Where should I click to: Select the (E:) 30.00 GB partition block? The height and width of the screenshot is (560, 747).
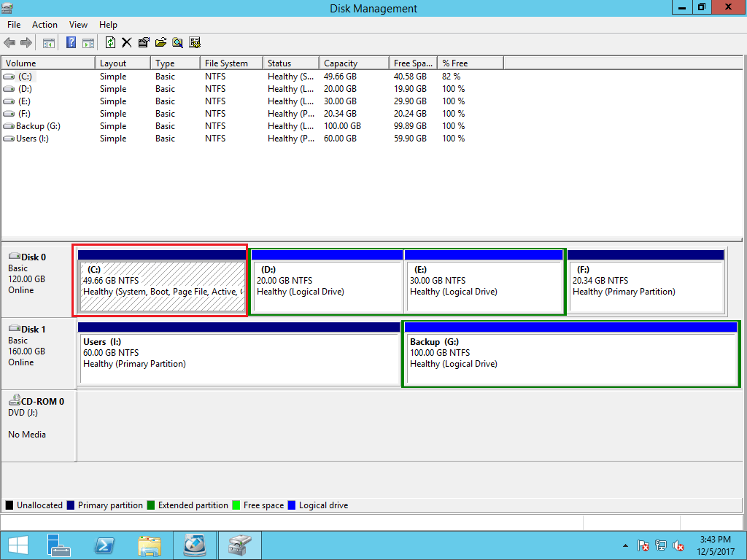coord(484,281)
